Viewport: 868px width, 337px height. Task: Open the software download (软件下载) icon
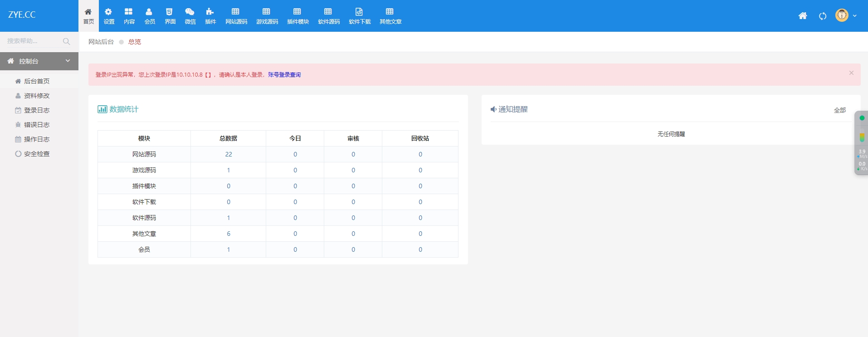click(x=359, y=12)
